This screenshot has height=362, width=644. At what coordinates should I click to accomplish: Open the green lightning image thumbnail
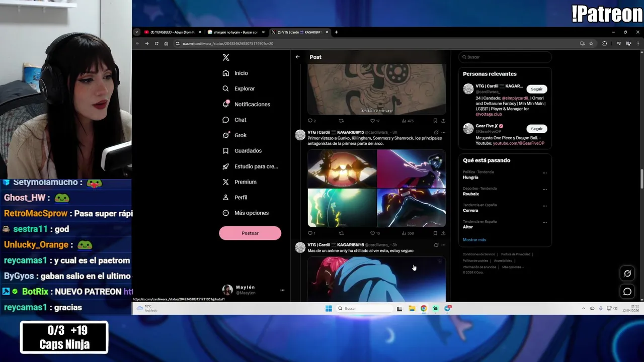pos(342,208)
